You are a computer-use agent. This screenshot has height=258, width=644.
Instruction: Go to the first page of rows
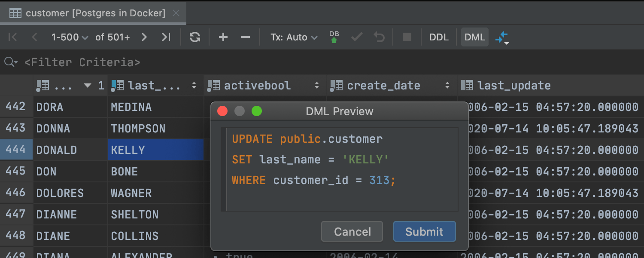point(13,37)
